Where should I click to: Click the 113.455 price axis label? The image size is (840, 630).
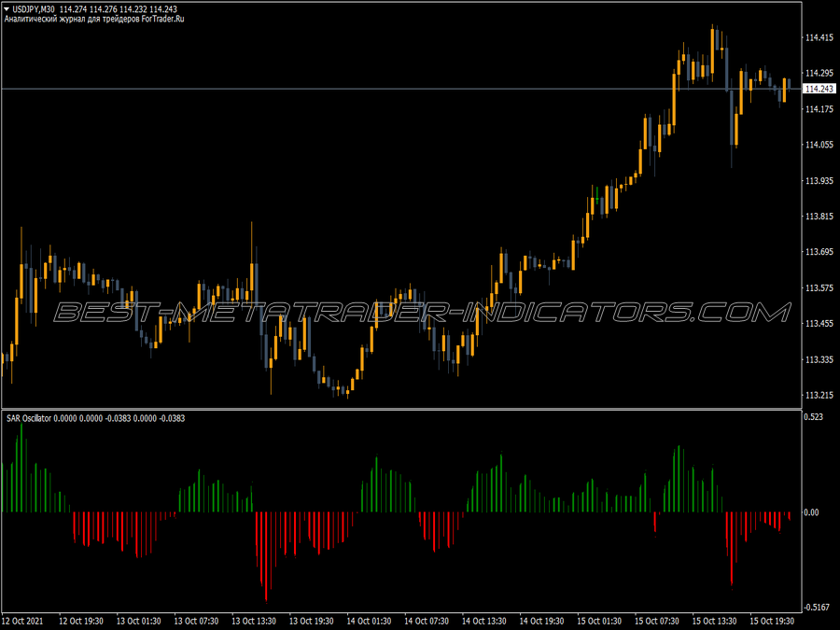tap(819, 324)
